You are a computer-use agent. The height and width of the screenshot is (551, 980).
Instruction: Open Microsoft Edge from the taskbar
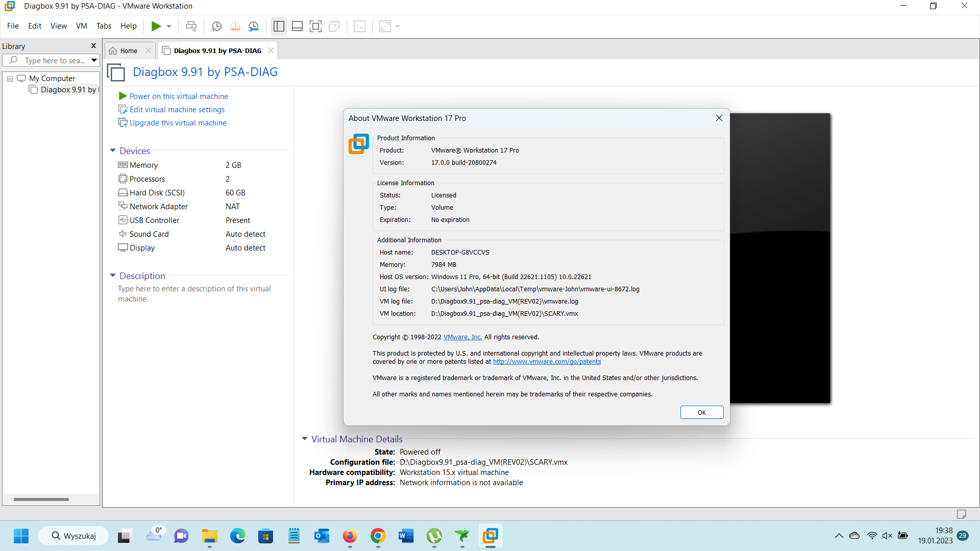pyautogui.click(x=237, y=536)
